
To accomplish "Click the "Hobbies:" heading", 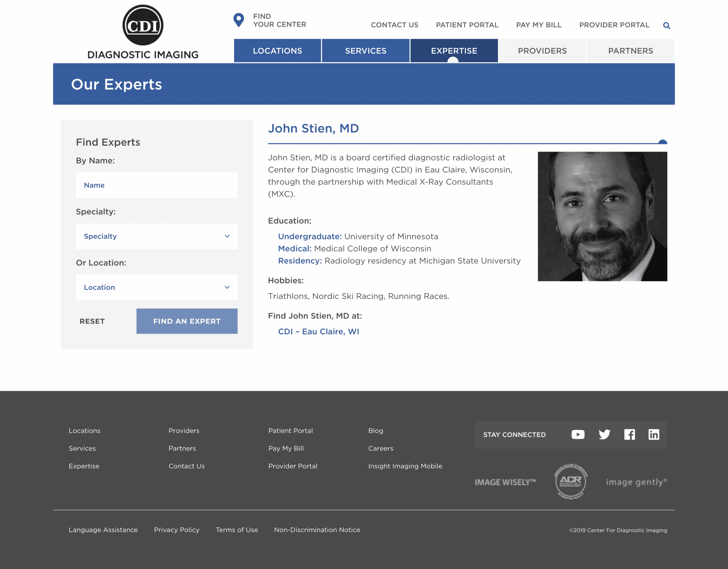I will coord(286,280).
